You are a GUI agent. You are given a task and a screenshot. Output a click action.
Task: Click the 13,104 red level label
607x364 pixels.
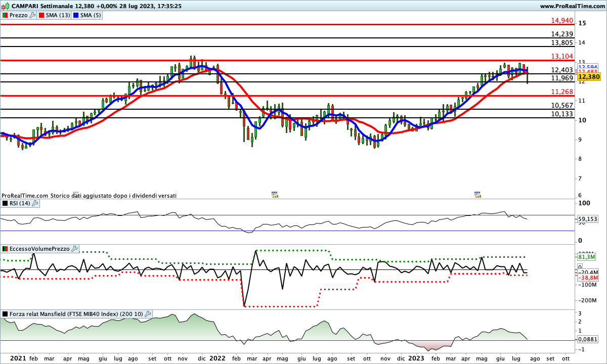point(562,57)
